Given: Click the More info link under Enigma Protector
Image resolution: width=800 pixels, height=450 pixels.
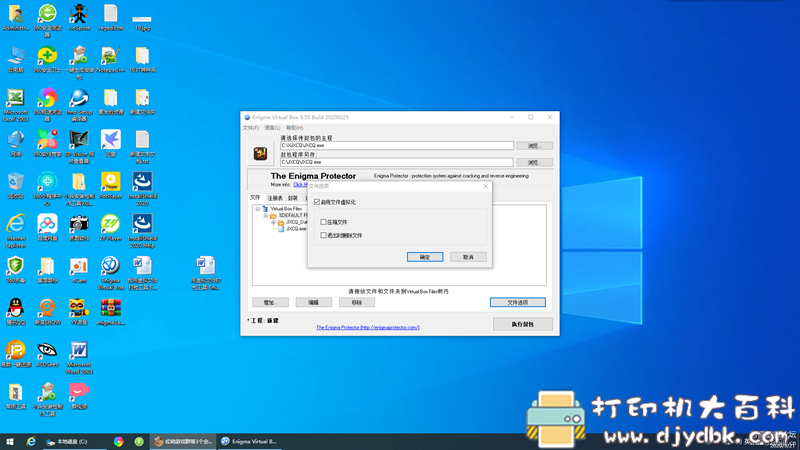Looking at the screenshot, I should tap(301, 185).
